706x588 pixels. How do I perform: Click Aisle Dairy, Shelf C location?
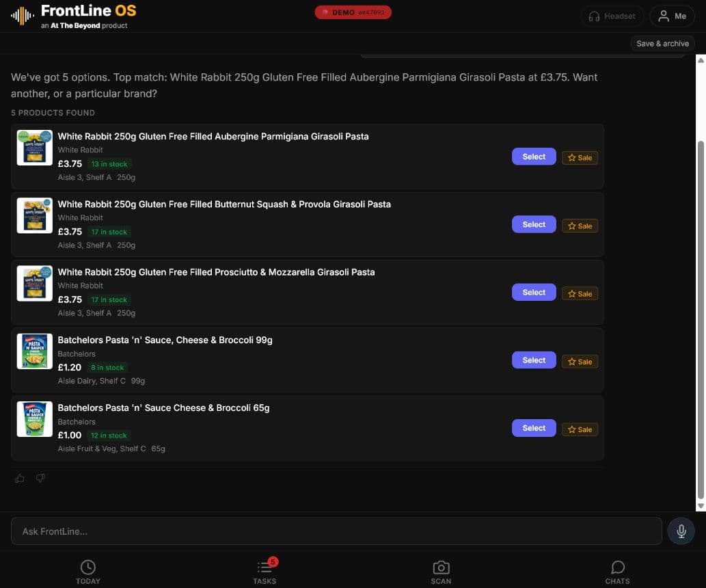click(x=92, y=382)
